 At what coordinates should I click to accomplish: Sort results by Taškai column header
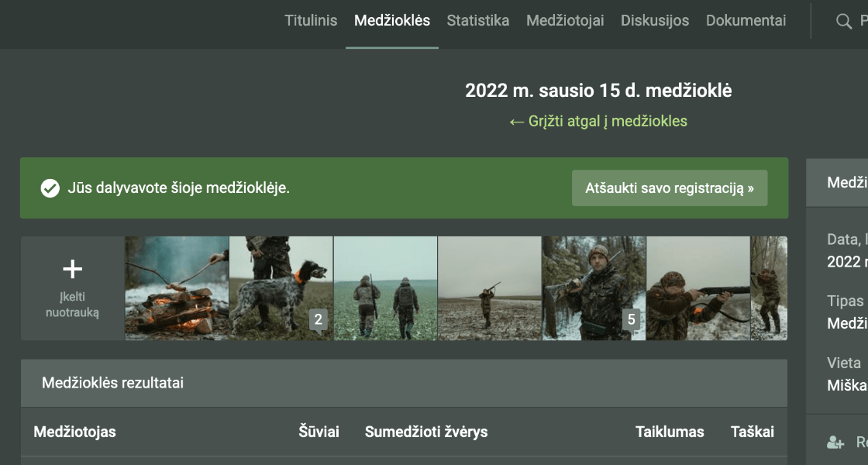click(752, 432)
